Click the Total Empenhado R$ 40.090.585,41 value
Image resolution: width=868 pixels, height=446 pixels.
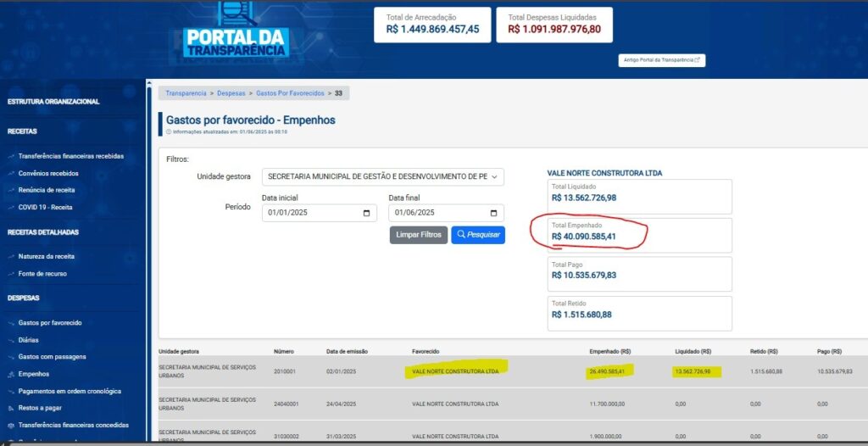pyautogui.click(x=583, y=237)
